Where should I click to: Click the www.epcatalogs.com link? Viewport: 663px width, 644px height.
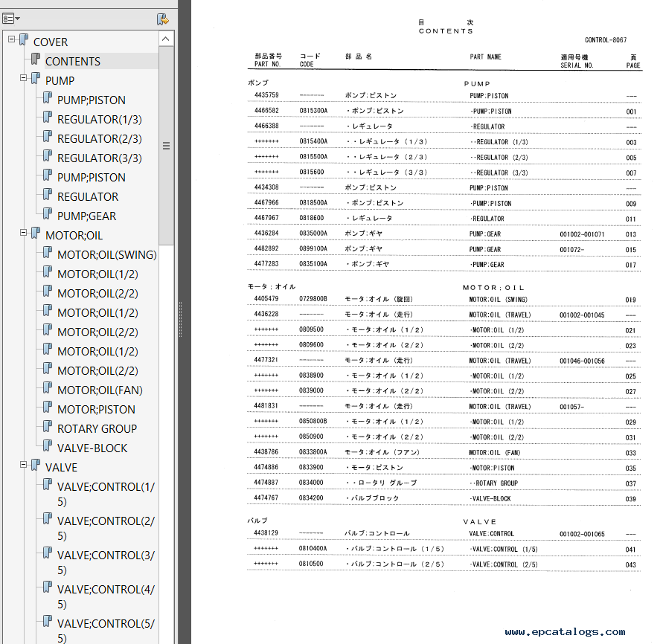coord(565,632)
